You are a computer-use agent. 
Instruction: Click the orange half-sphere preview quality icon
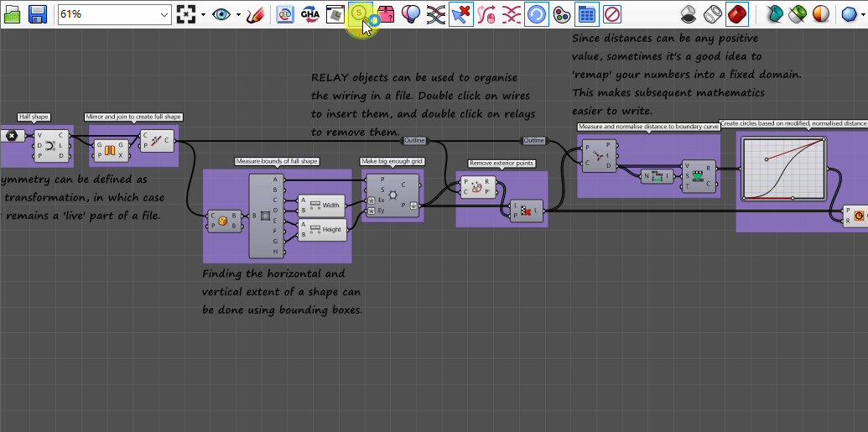point(822,14)
